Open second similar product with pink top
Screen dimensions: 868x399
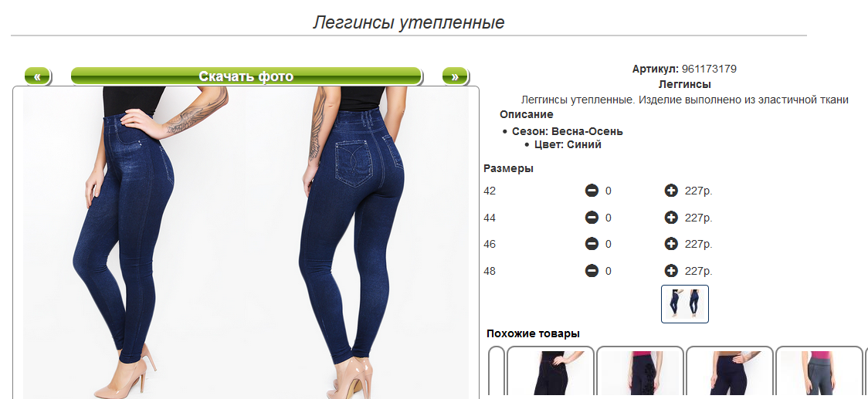[640, 373]
